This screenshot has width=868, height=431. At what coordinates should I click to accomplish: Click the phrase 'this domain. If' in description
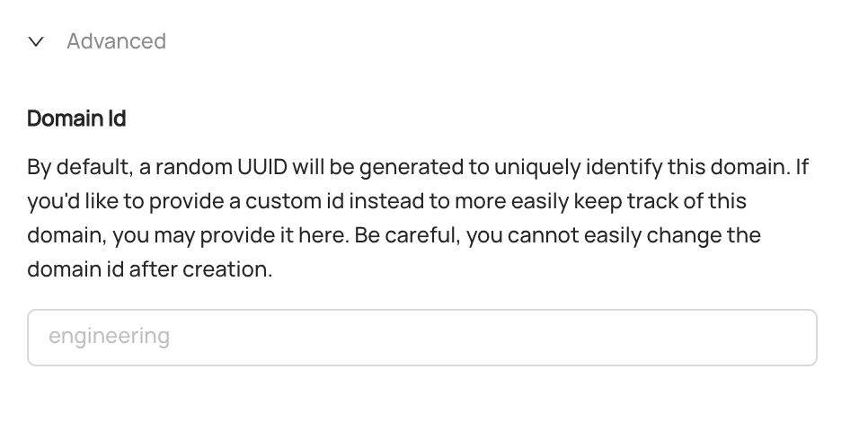[738, 167]
